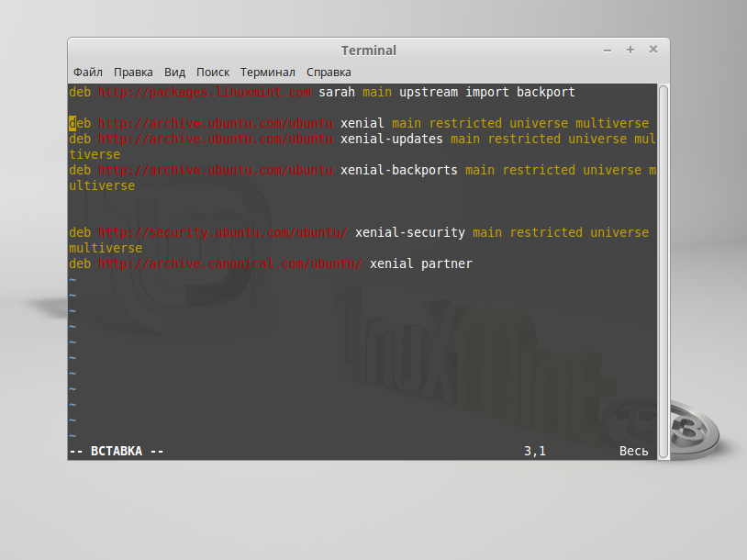Minimize the Terminal window
747x560 pixels.
click(608, 50)
